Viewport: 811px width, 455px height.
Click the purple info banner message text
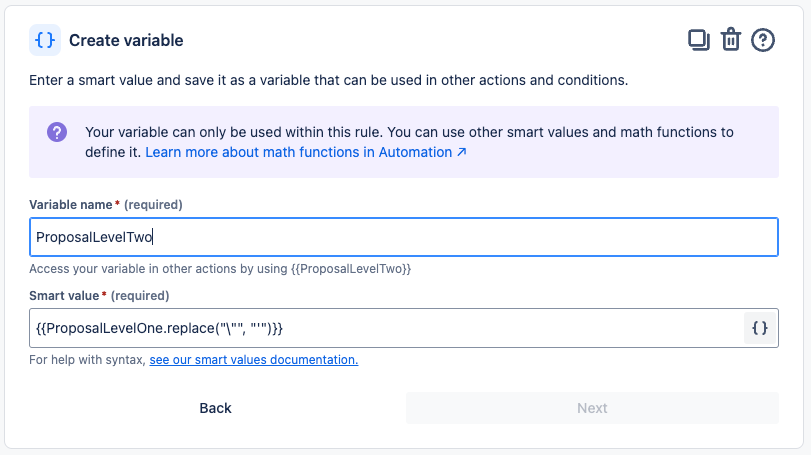(409, 132)
